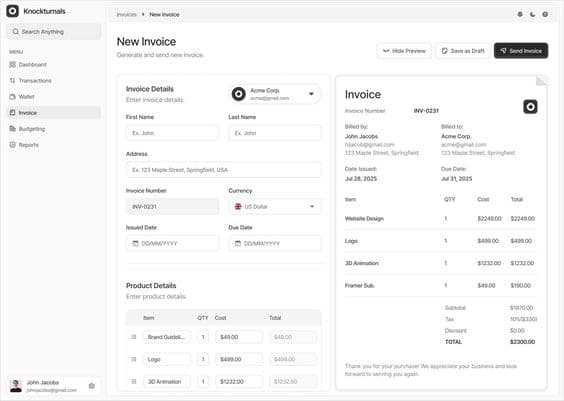The height and width of the screenshot is (401, 564).
Task: Click the $49.00 cost field
Action: (x=239, y=337)
